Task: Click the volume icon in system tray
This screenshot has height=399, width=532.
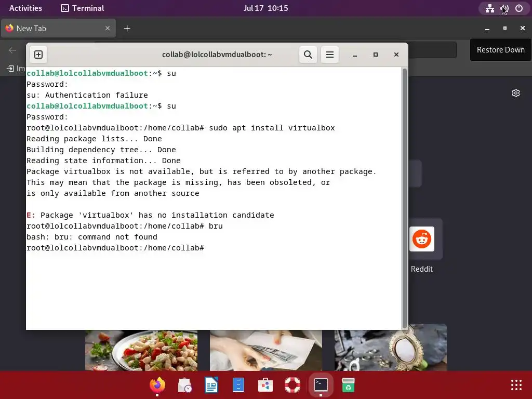Action: point(504,8)
